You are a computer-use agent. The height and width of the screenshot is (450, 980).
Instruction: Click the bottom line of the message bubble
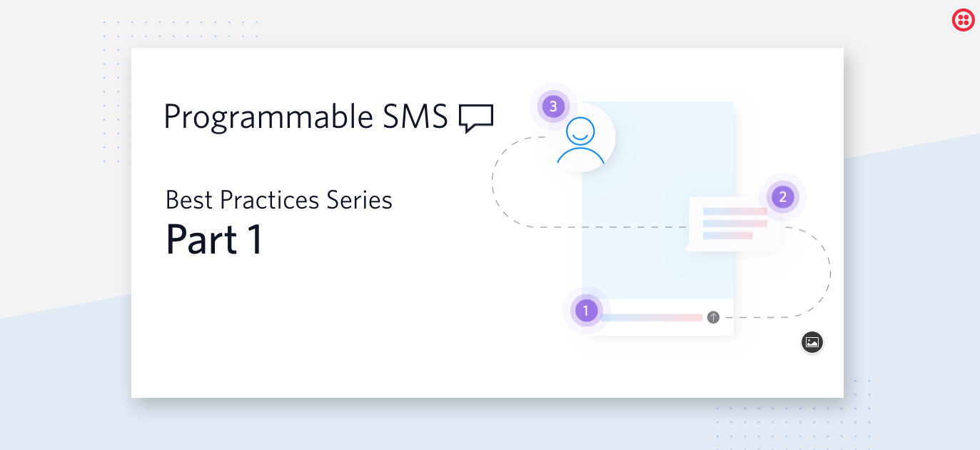(x=727, y=235)
